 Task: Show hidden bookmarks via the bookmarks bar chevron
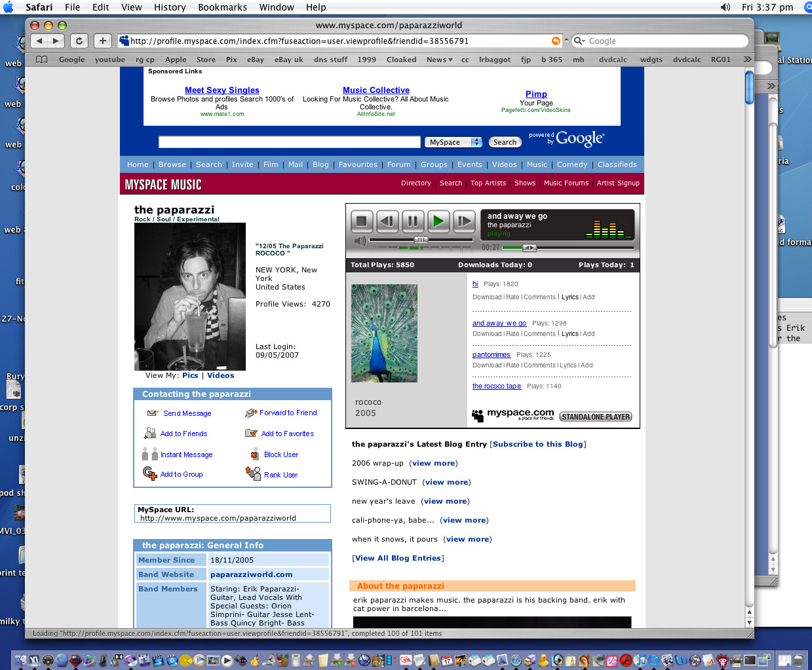(x=747, y=60)
